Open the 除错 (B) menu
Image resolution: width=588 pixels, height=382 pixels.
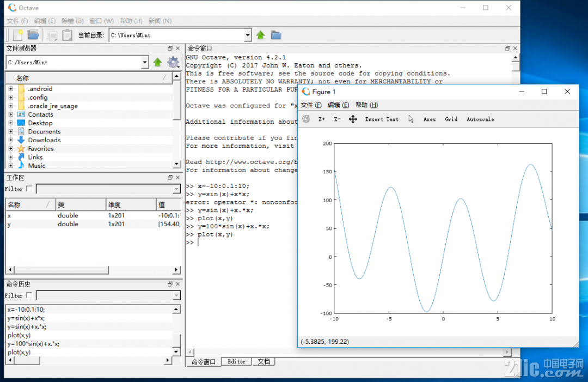pos(72,21)
